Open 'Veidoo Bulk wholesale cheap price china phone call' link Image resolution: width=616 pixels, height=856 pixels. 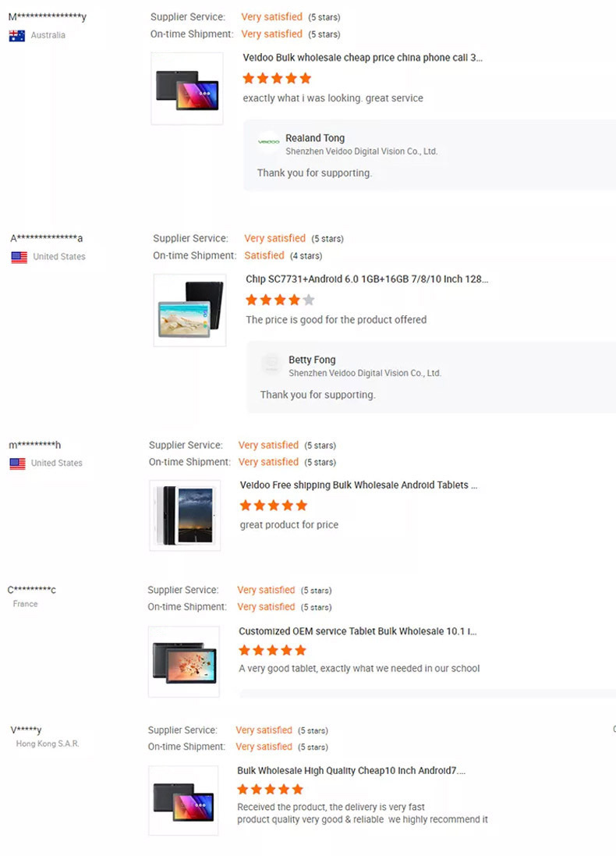pyautogui.click(x=363, y=58)
